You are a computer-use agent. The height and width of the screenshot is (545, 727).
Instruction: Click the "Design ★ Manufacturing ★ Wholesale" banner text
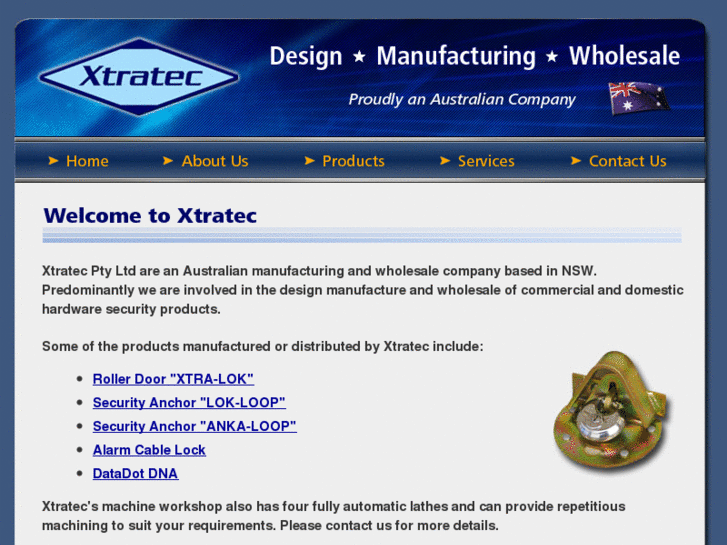(x=475, y=56)
